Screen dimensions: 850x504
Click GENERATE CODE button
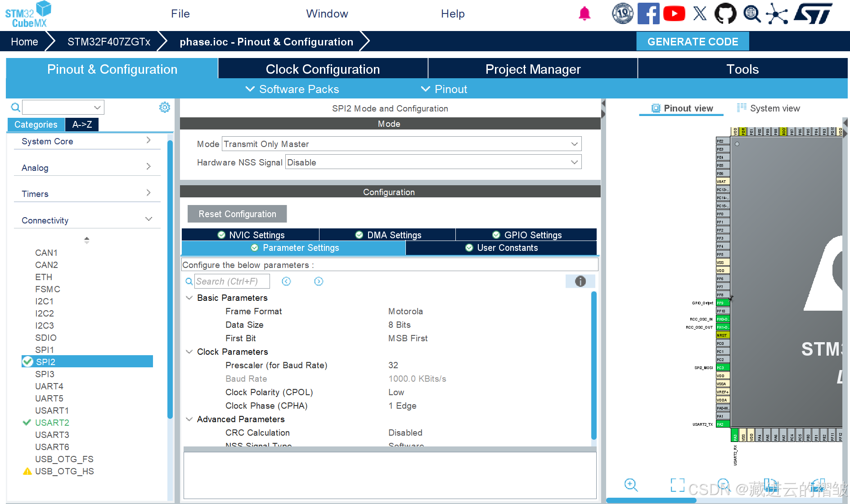[x=693, y=41]
